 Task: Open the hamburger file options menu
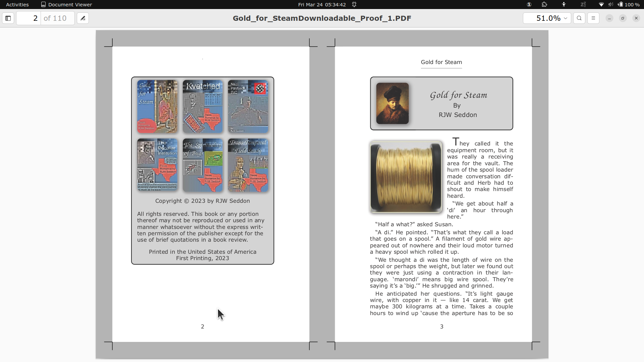(x=593, y=18)
